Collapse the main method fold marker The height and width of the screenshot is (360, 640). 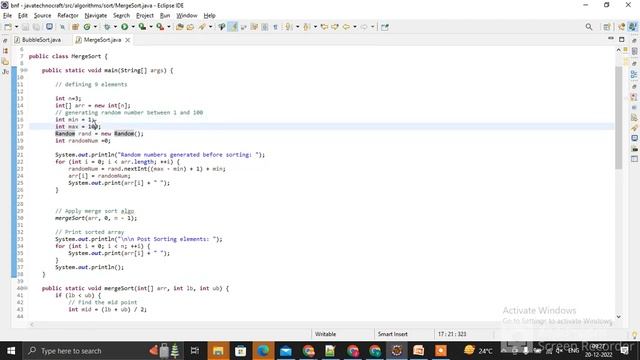coord(26,71)
